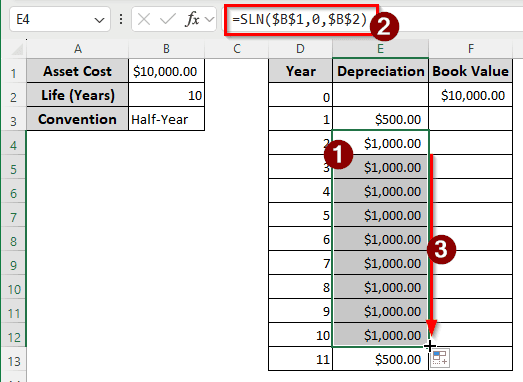Open the Name Box dropdown arrow
The height and width of the screenshot is (382, 523).
(x=99, y=20)
